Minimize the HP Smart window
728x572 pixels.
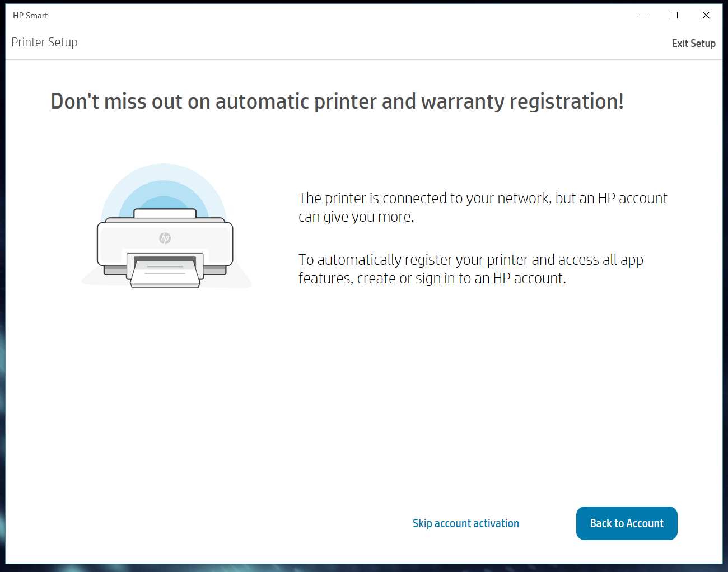[642, 15]
